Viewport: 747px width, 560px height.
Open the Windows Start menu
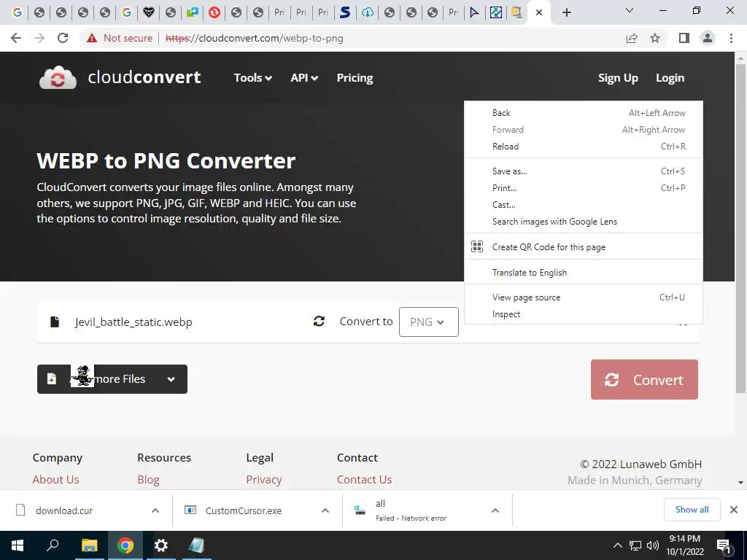pos(18,545)
